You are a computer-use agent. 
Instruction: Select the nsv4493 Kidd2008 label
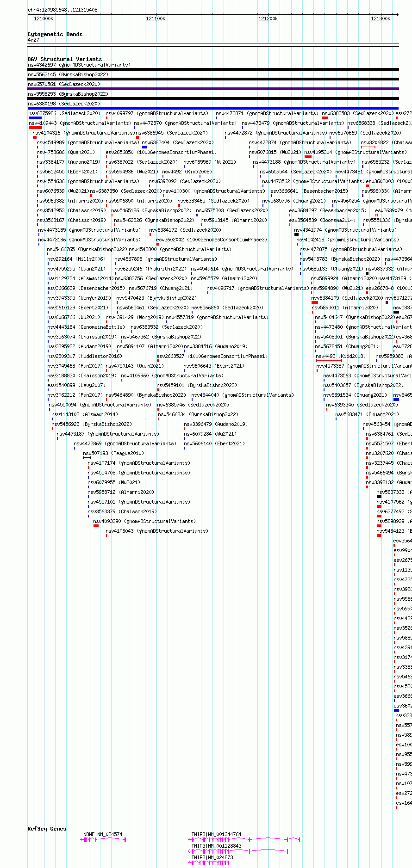coord(341,356)
